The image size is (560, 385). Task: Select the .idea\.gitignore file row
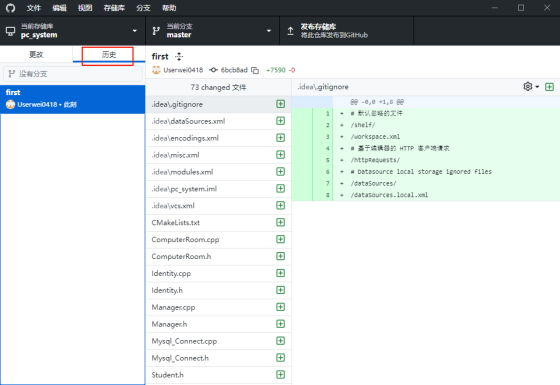tap(218, 104)
